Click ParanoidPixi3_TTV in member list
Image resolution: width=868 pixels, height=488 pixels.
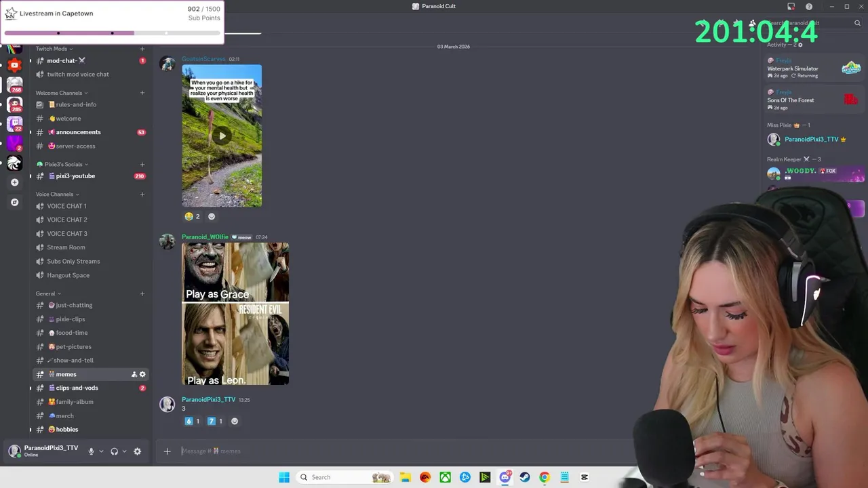[x=811, y=140]
